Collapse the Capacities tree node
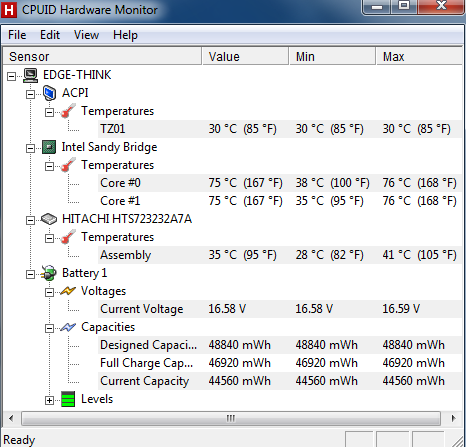This screenshot has height=447, width=466. 49,328
